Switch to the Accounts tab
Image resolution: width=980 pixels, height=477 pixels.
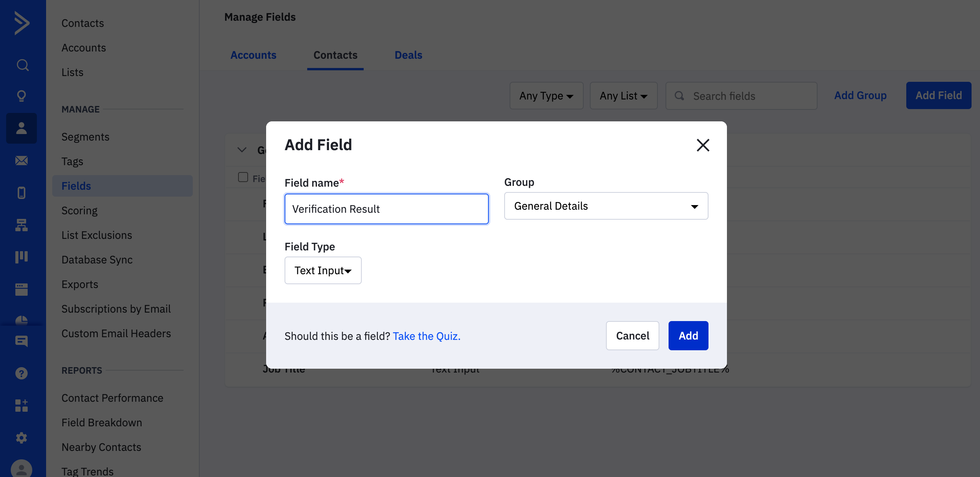(x=253, y=55)
